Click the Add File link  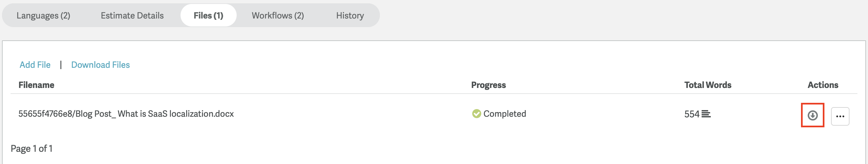35,65
